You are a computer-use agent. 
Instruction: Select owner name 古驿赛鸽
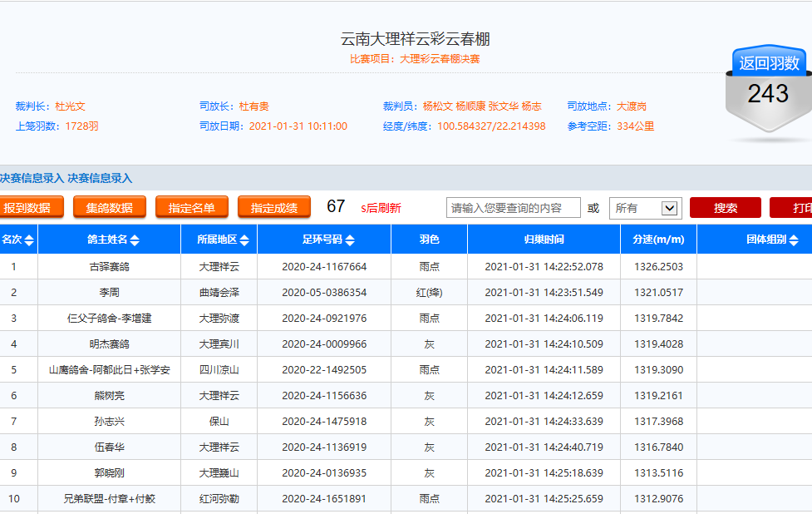click(109, 267)
